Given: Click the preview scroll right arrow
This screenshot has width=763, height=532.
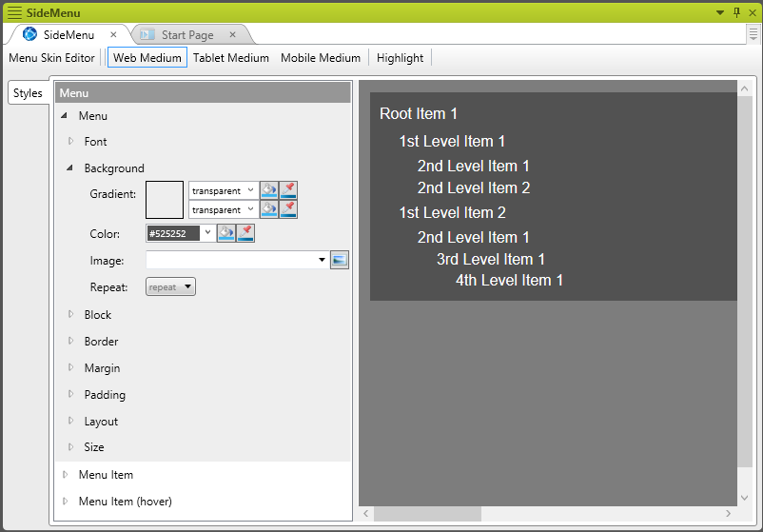Looking at the screenshot, I should point(728,514).
